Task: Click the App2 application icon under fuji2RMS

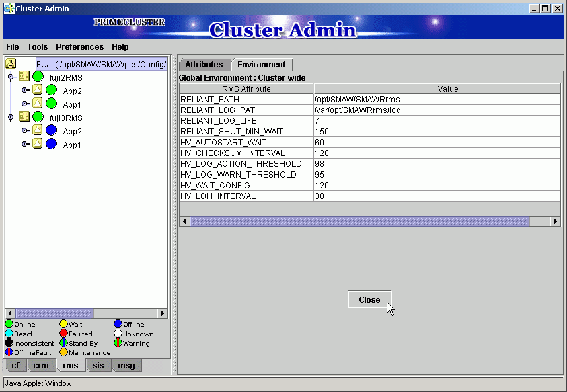Action: click(x=37, y=89)
